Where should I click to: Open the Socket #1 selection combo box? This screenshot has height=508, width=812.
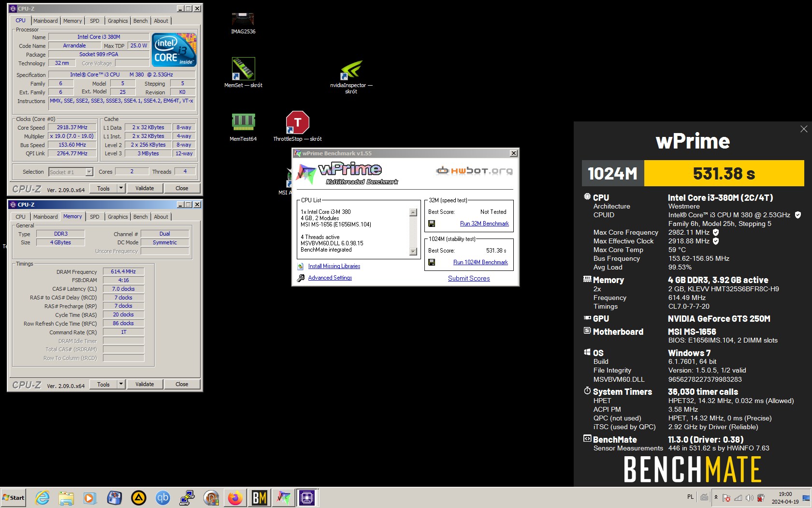[71, 172]
